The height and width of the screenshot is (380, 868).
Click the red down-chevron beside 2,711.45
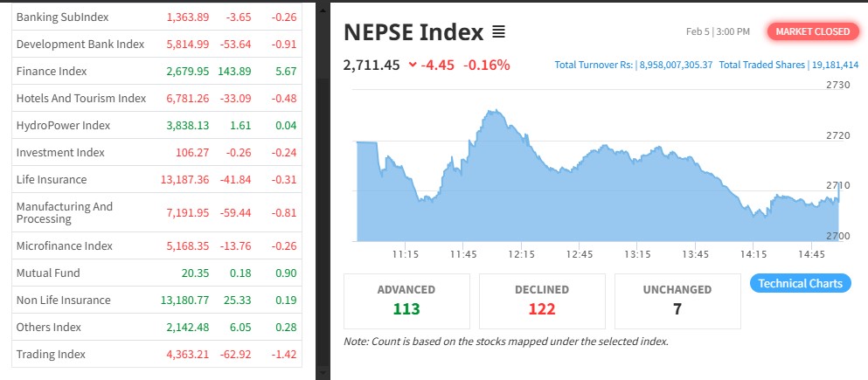413,65
